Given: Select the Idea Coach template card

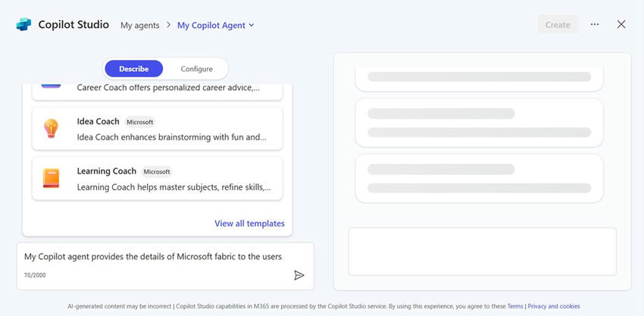Looking at the screenshot, I should (x=157, y=129).
